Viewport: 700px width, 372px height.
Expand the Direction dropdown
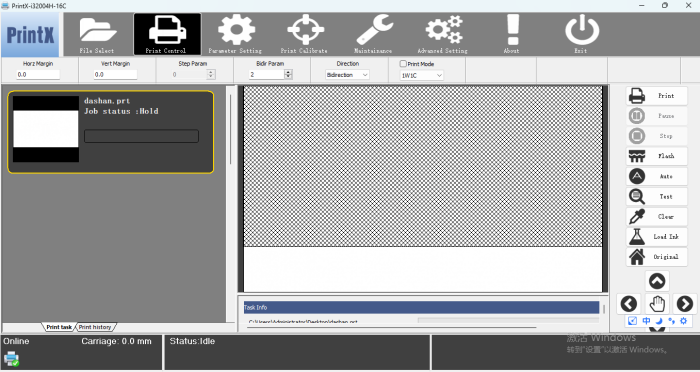click(347, 75)
